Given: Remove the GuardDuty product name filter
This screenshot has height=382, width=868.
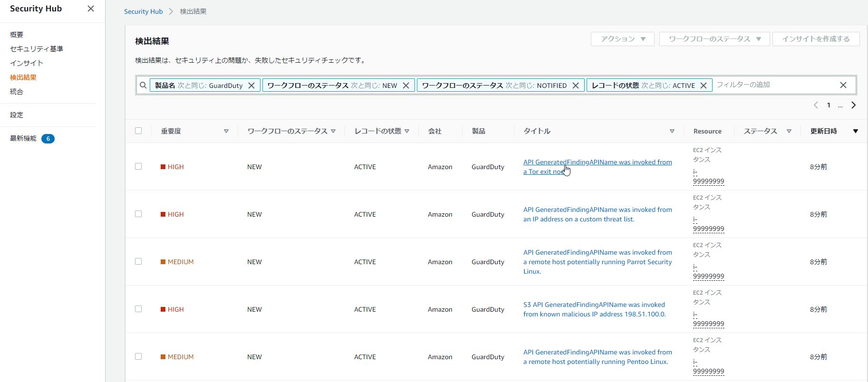Looking at the screenshot, I should (x=251, y=86).
